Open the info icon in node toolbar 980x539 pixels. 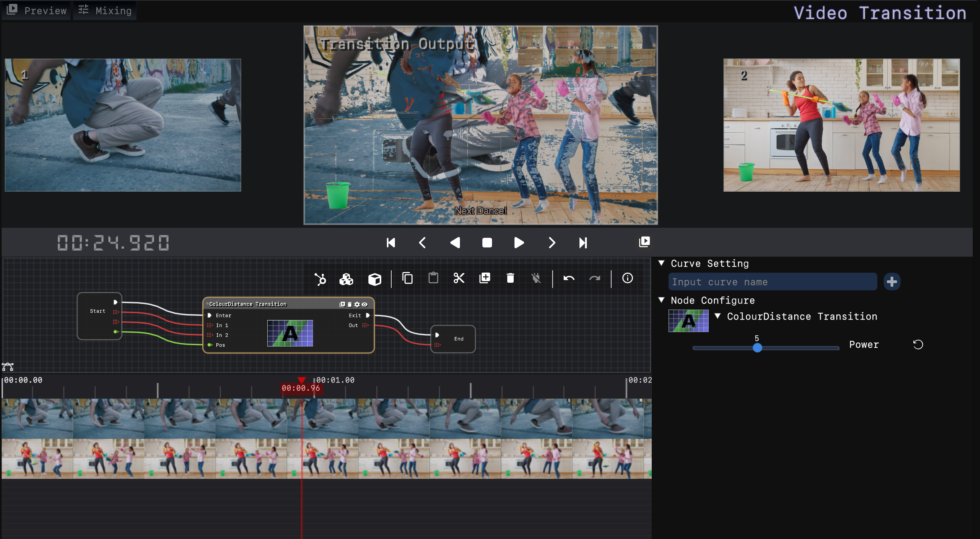pyautogui.click(x=627, y=278)
